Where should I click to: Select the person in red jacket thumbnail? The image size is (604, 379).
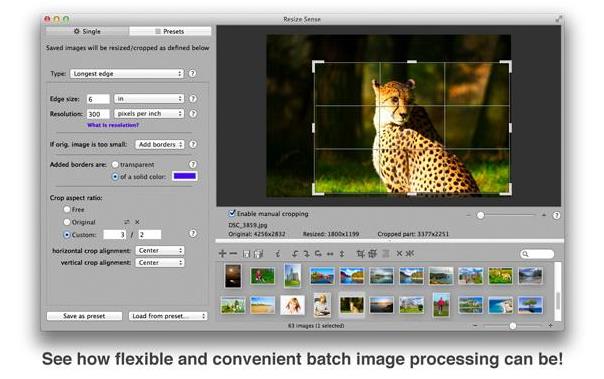(441, 305)
